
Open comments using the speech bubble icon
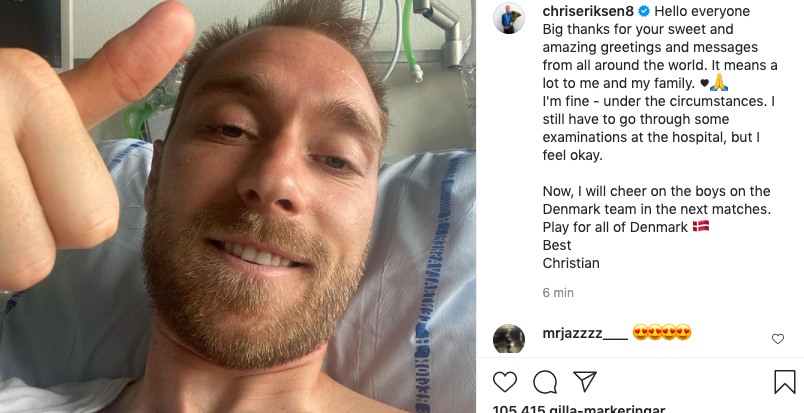(545, 382)
